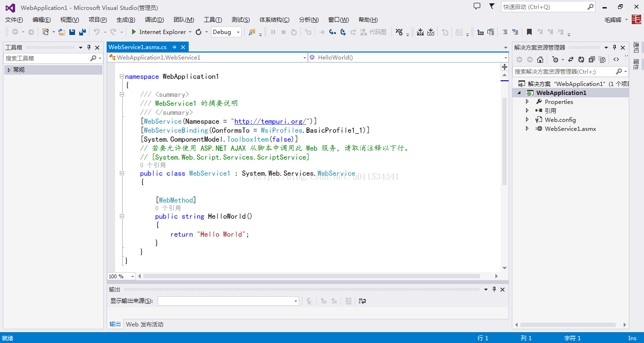Expand the 常规 toolbox group
The width and height of the screenshot is (644, 343).
point(9,70)
